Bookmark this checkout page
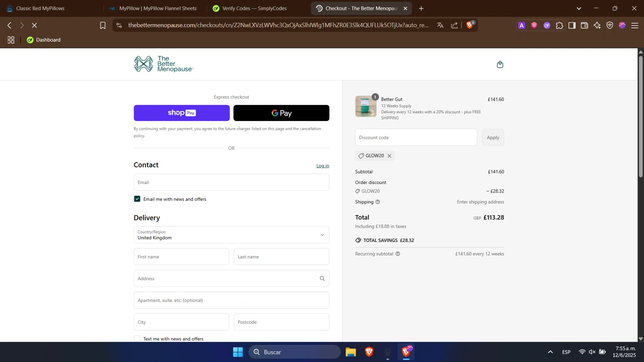The height and width of the screenshot is (362, 644). [x=103, y=25]
